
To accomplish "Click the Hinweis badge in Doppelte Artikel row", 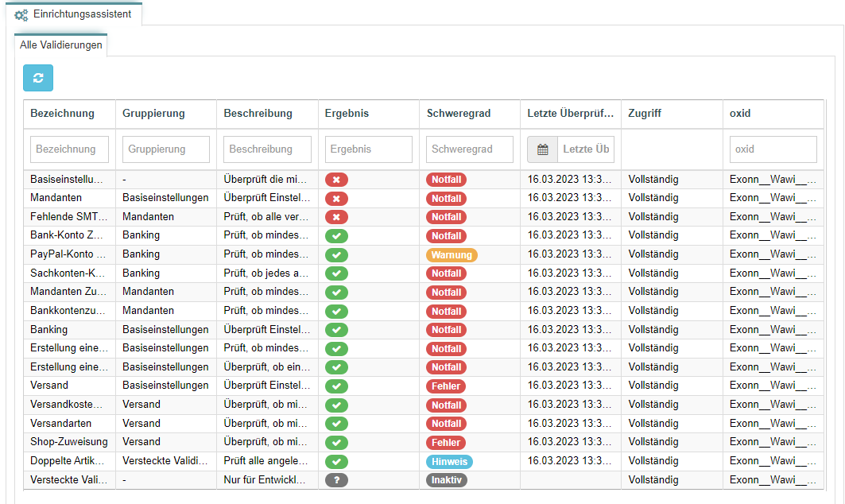I will coord(449,462).
